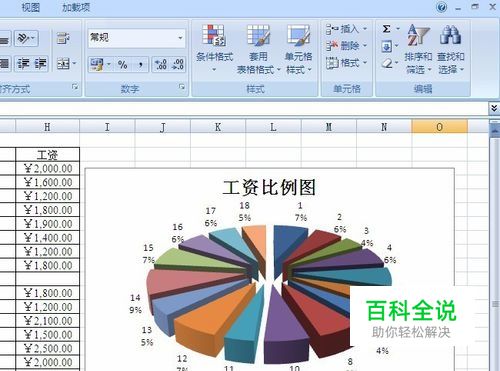Open 排序和筛选 sort and filter
This screenshot has width=500, height=371.
click(418, 49)
